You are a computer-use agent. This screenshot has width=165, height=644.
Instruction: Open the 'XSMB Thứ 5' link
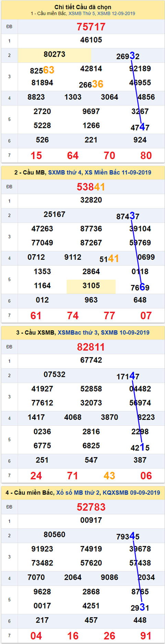click(81, 14)
